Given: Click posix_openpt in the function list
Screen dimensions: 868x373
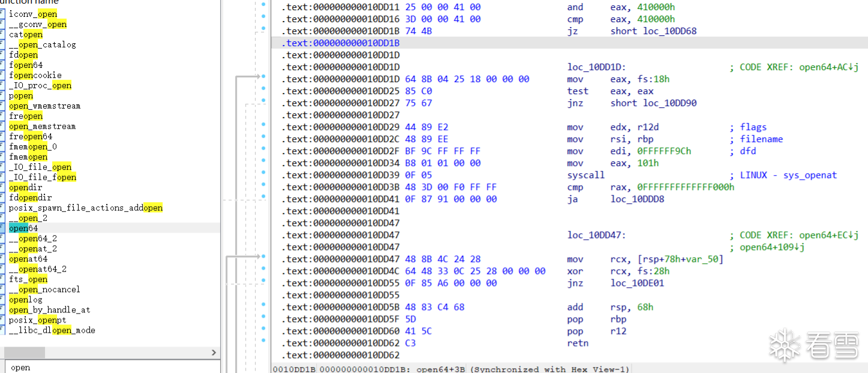Looking at the screenshot, I should (x=37, y=320).
